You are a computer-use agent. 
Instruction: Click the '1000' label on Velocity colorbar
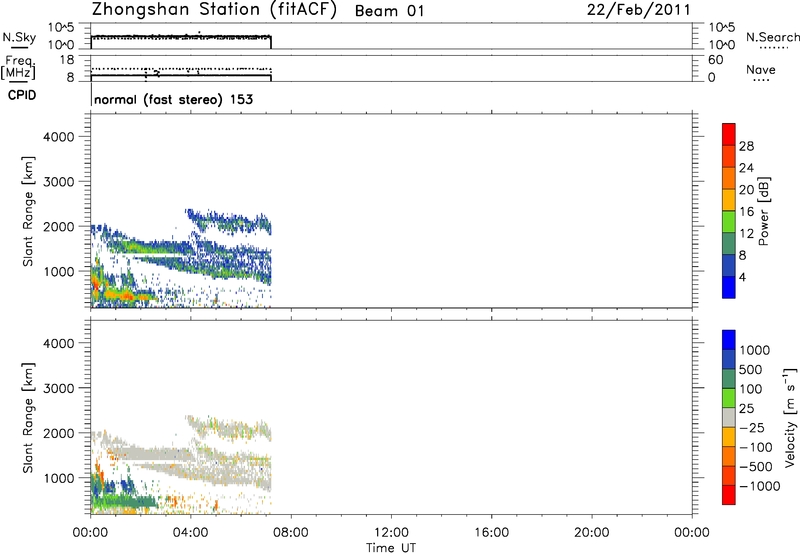(x=755, y=350)
